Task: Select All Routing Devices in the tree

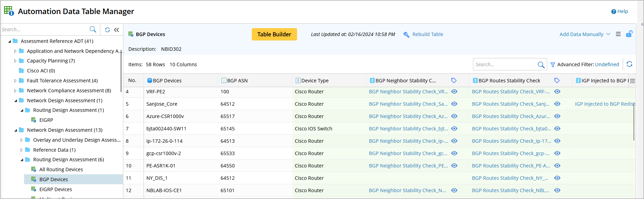Action: coord(61,169)
